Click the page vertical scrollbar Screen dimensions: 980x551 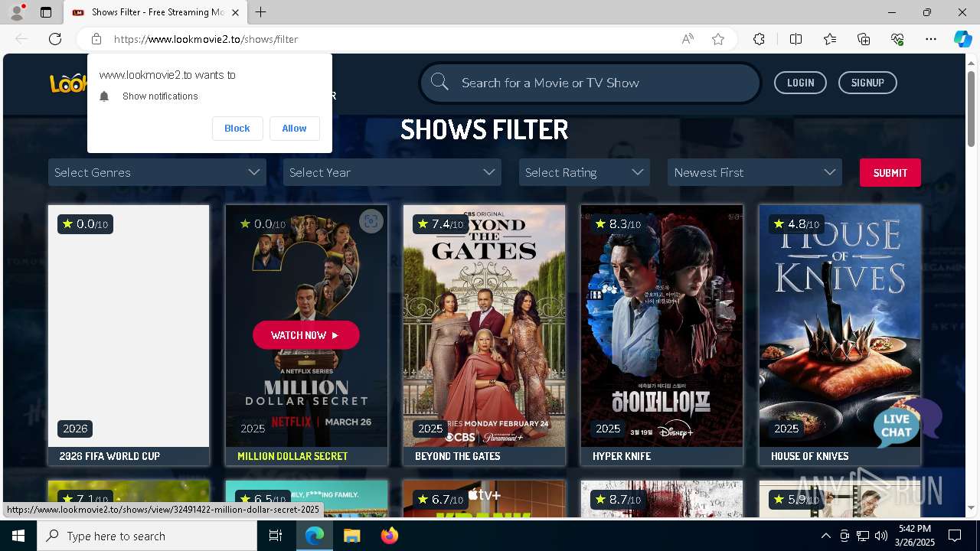tap(972, 107)
